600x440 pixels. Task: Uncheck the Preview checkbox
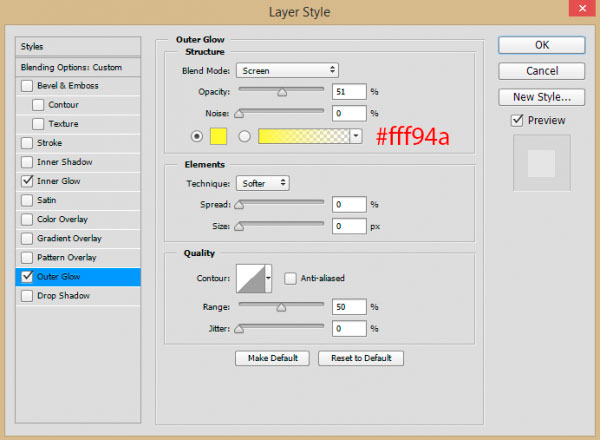[x=517, y=121]
